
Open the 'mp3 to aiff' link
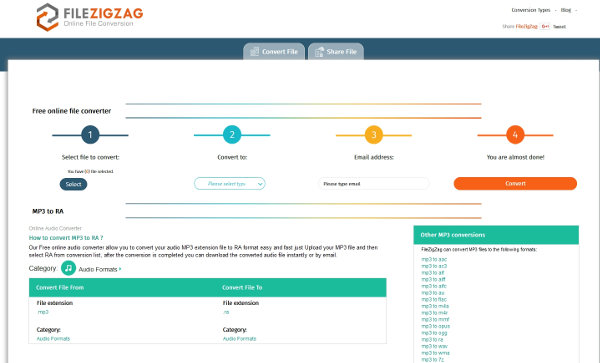click(x=433, y=279)
